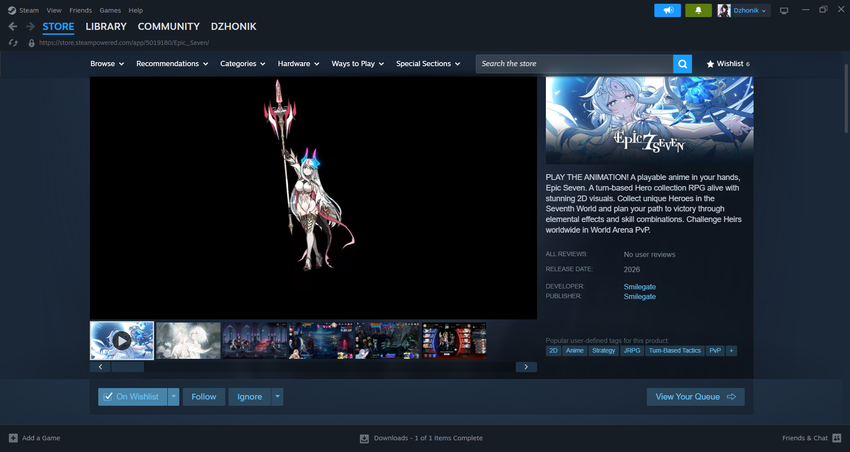The width and height of the screenshot is (850, 452).
Task: Open the Dzhonik account dropdown
Action: [750, 10]
